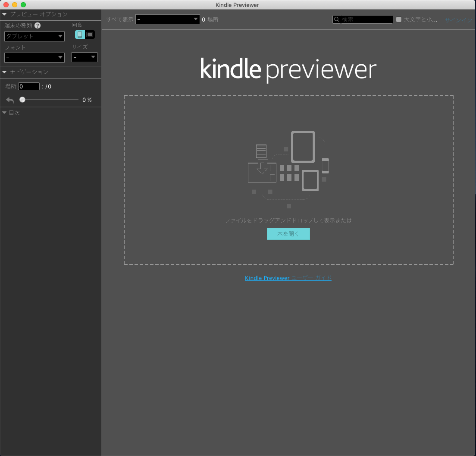Select portrait orientation icon
Viewport: 476px width, 456px height.
tap(80, 35)
